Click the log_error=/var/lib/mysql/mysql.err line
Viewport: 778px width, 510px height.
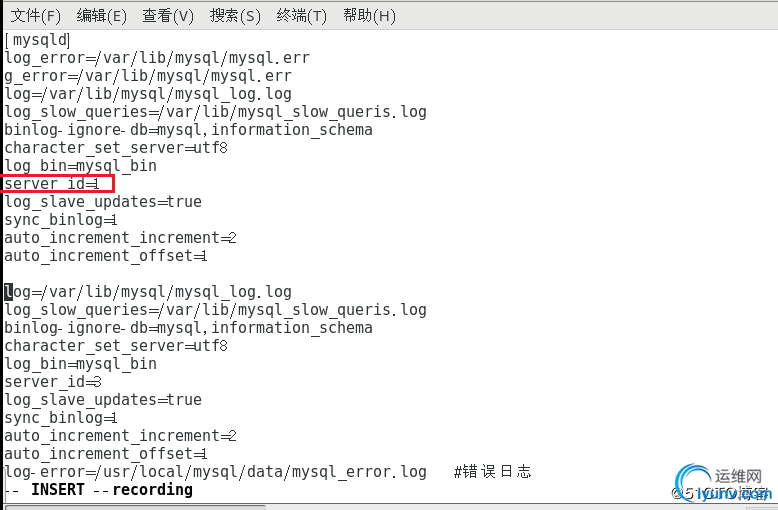coord(157,58)
